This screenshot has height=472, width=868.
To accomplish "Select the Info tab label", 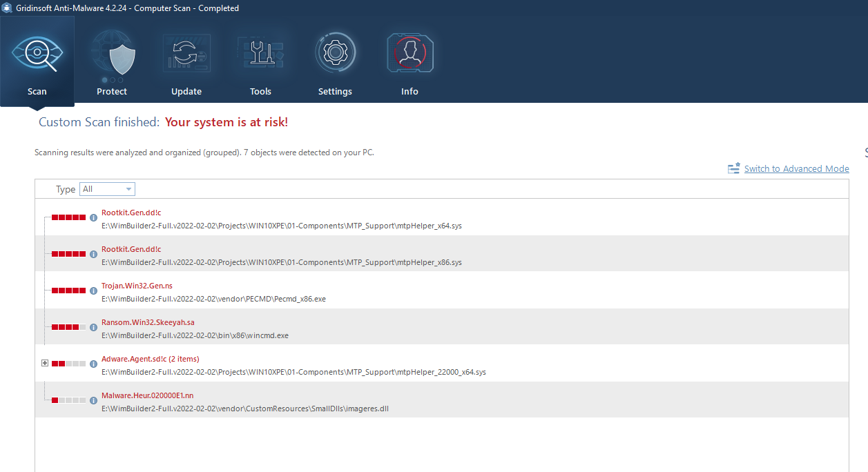I will [410, 92].
